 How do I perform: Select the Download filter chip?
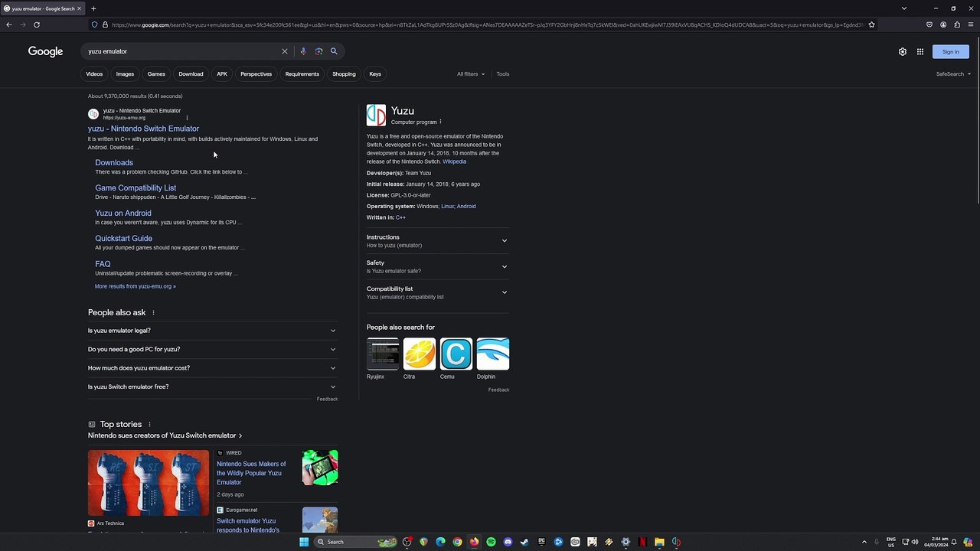[x=191, y=74]
